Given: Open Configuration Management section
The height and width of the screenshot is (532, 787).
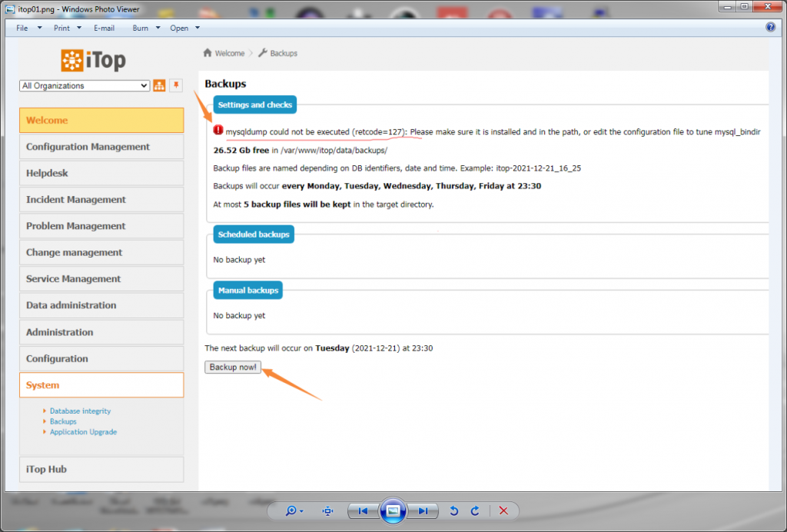Looking at the screenshot, I should (101, 147).
